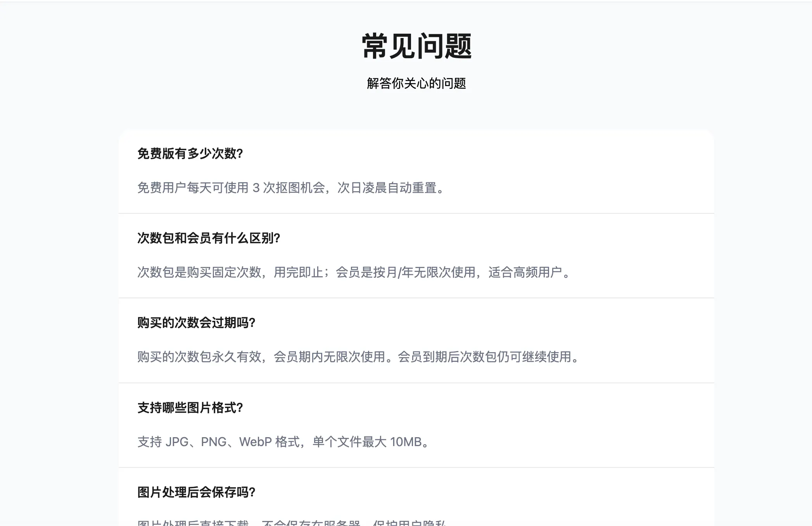Click the 常见问题 page heading
Viewport: 812px width, 526px height.
point(416,46)
